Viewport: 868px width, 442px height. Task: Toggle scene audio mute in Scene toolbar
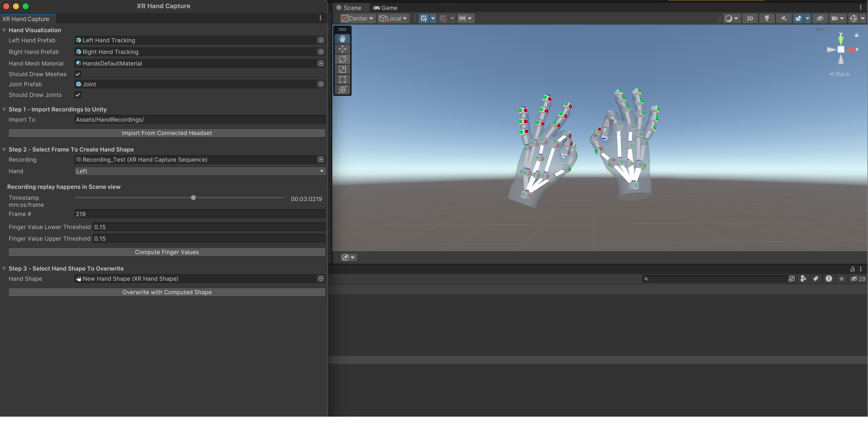pos(784,19)
